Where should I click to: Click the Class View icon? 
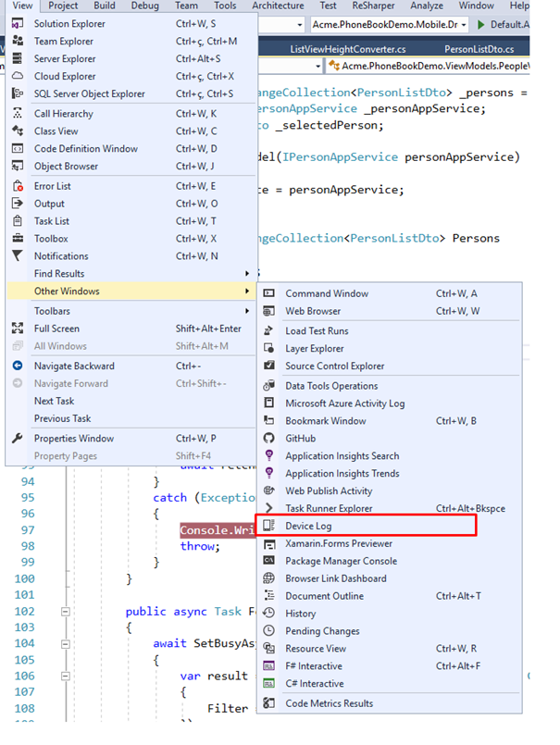coord(18,131)
